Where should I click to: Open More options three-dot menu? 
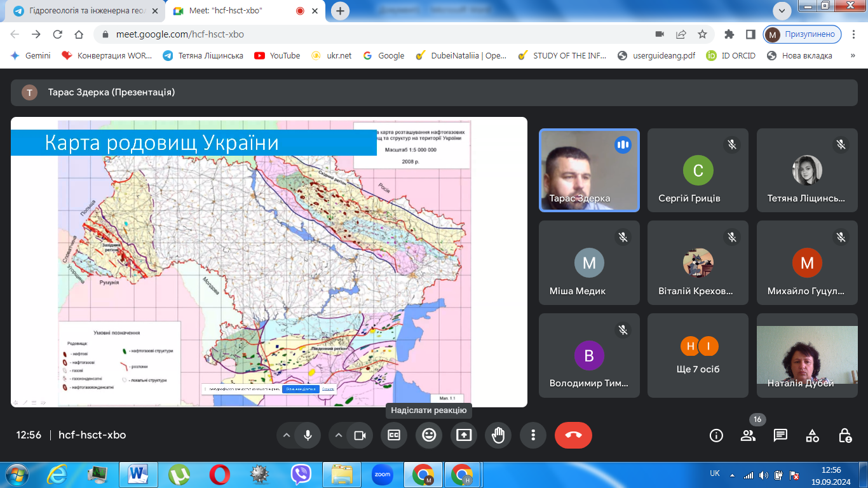point(532,435)
